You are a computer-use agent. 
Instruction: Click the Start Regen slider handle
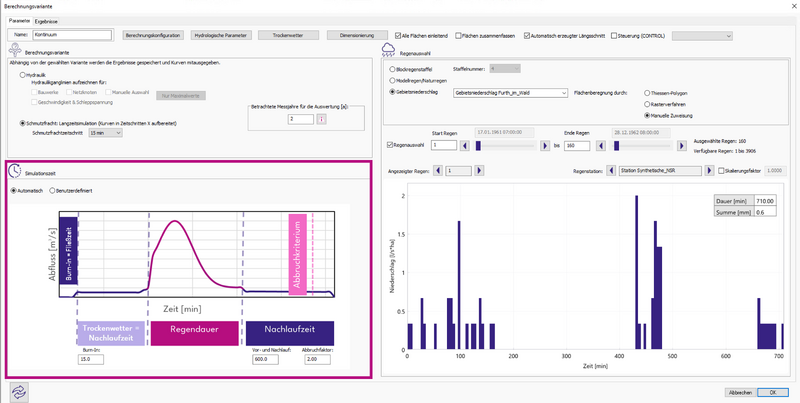coord(478,146)
